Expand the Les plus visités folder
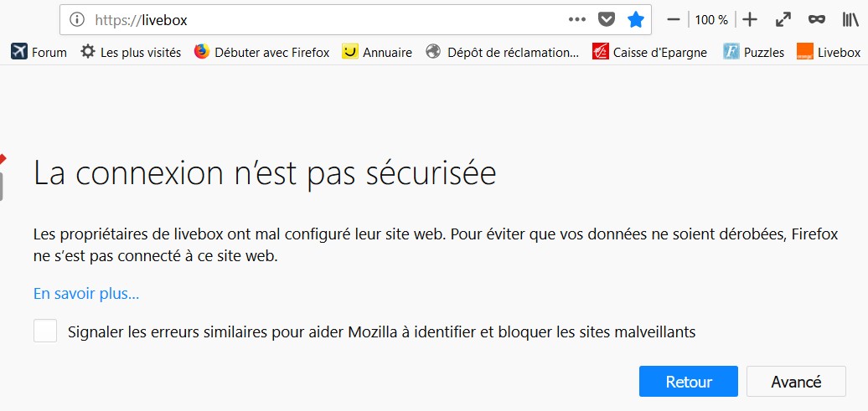Image resolution: width=868 pixels, height=411 pixels. pyautogui.click(x=131, y=52)
